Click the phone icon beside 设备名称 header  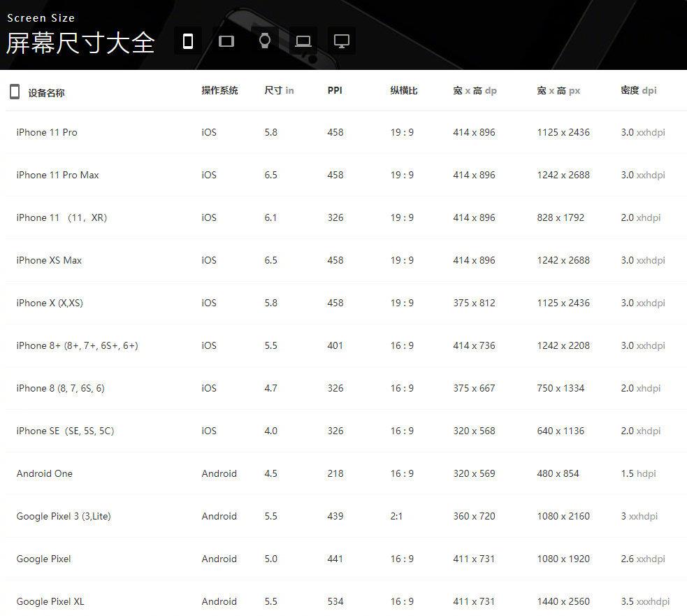14,92
